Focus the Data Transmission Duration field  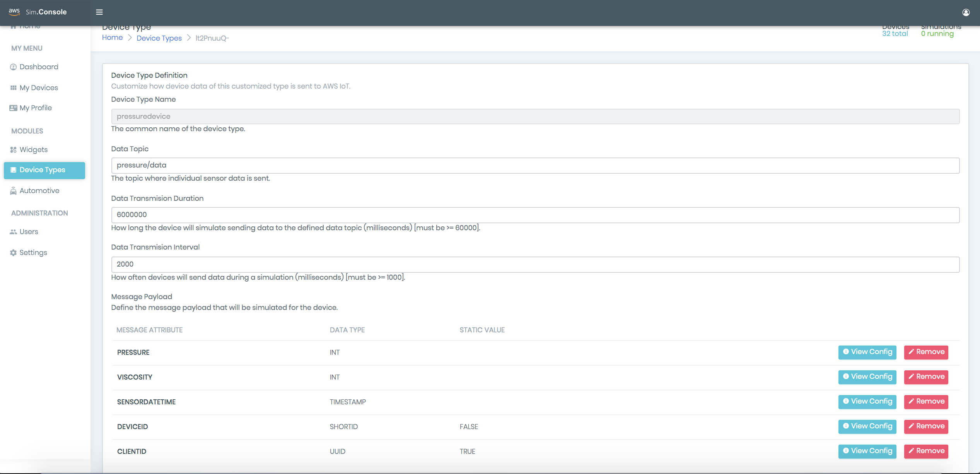(535, 215)
